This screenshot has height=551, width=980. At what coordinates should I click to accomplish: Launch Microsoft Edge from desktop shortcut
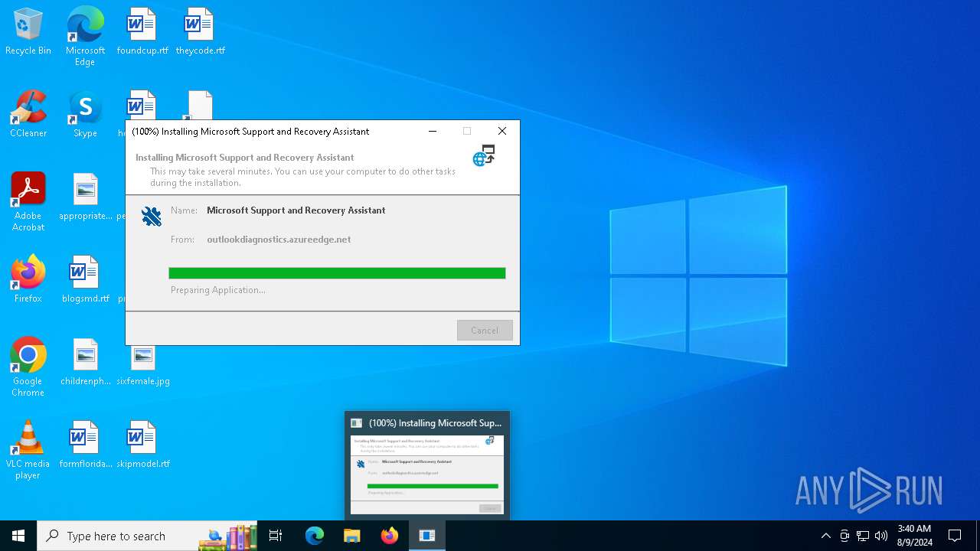click(85, 36)
